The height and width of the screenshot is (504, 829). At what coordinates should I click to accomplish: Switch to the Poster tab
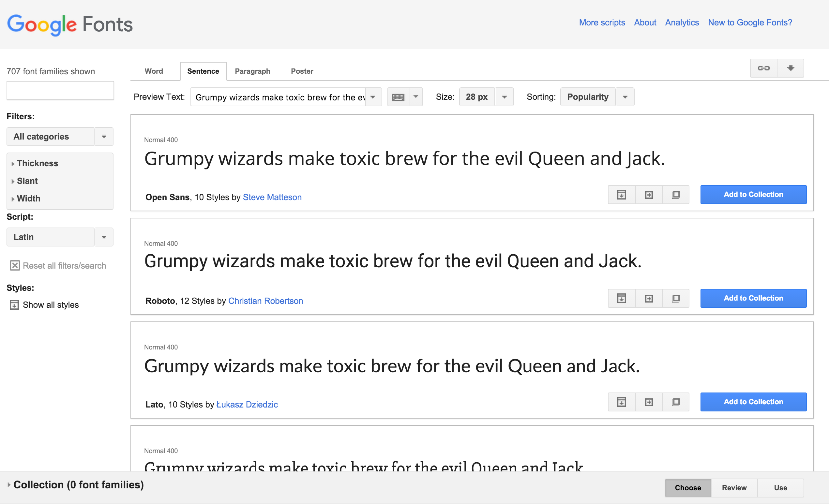(x=302, y=71)
